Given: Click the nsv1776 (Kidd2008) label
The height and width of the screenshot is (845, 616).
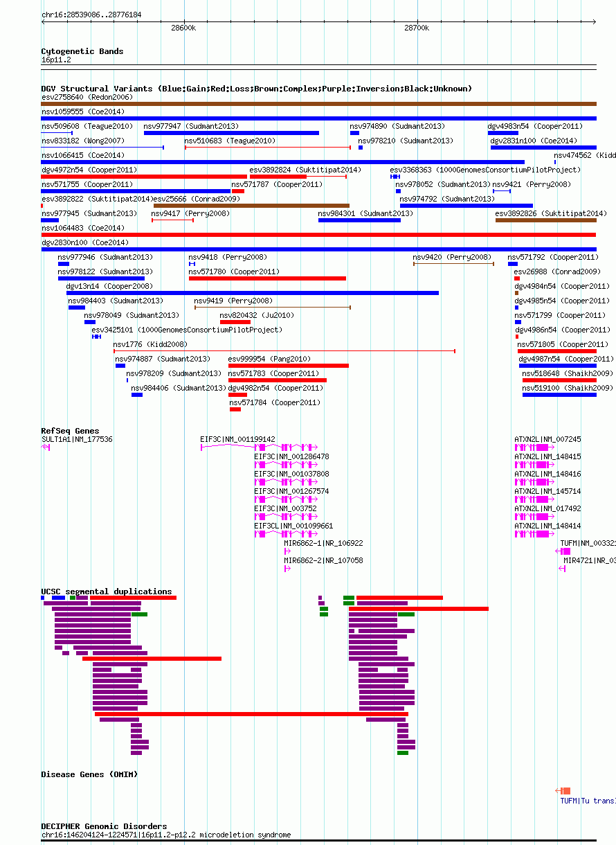Looking at the screenshot, I should 150,344.
